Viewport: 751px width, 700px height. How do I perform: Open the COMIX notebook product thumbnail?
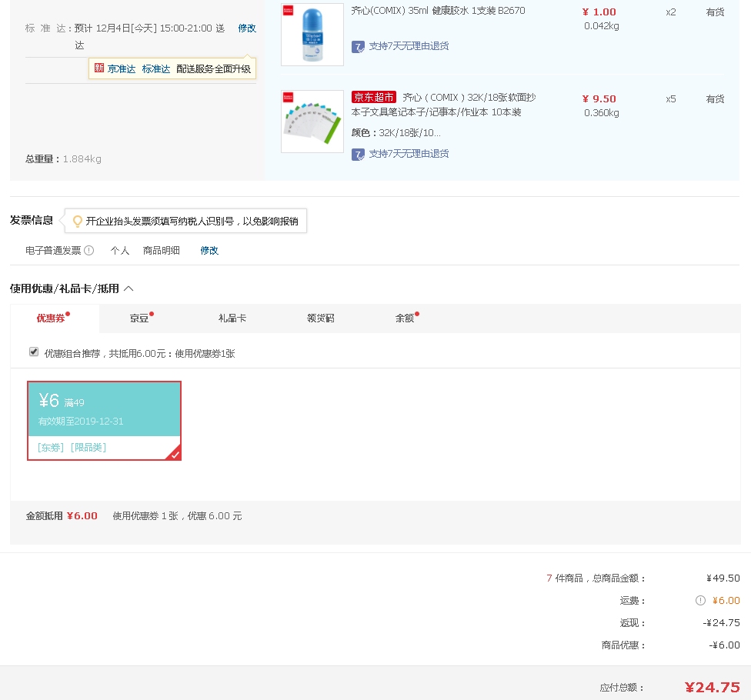(x=312, y=122)
